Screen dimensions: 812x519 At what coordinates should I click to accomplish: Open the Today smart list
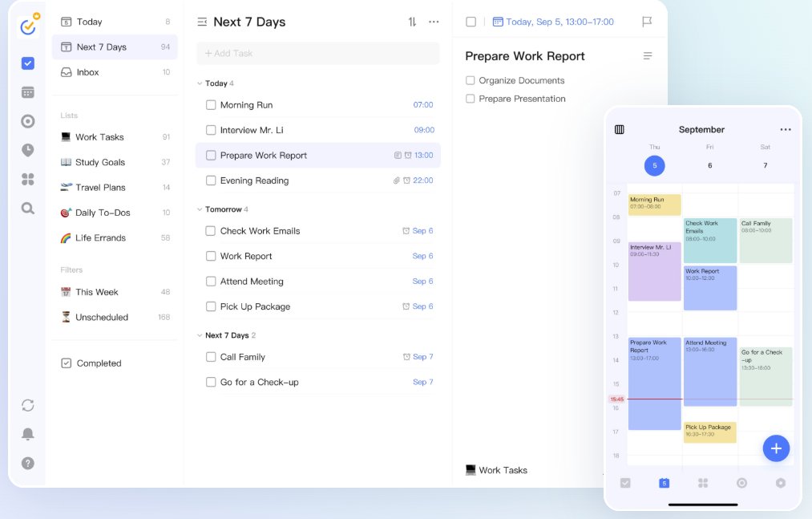point(115,22)
